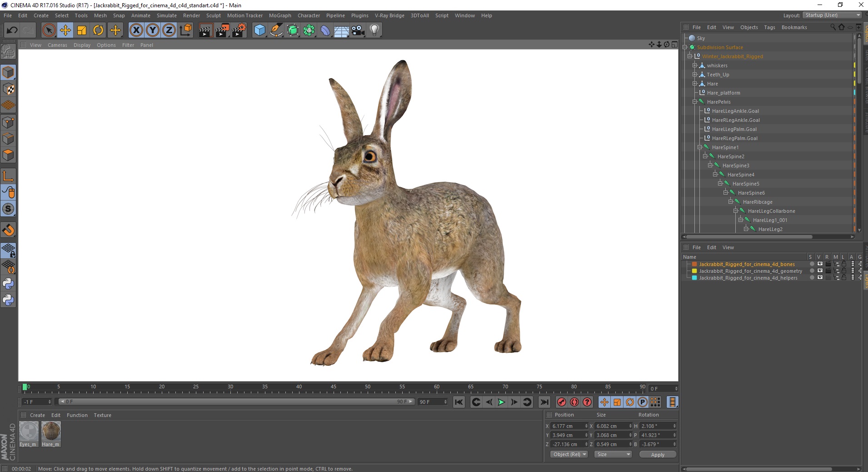
Task: Open viewport Cameras menu
Action: pos(57,45)
